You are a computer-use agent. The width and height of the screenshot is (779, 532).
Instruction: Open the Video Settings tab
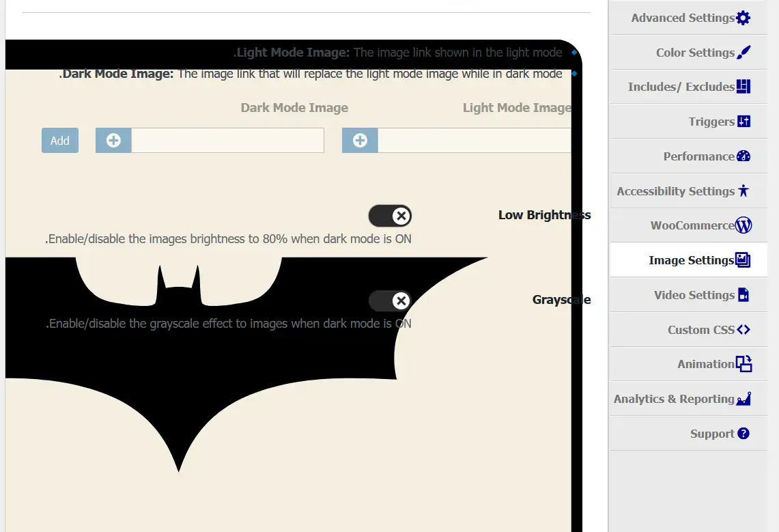[x=689, y=294]
